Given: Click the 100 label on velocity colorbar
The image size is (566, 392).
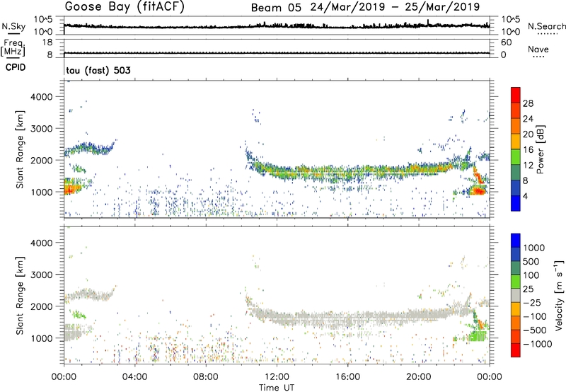Looking at the screenshot, I should point(532,275).
